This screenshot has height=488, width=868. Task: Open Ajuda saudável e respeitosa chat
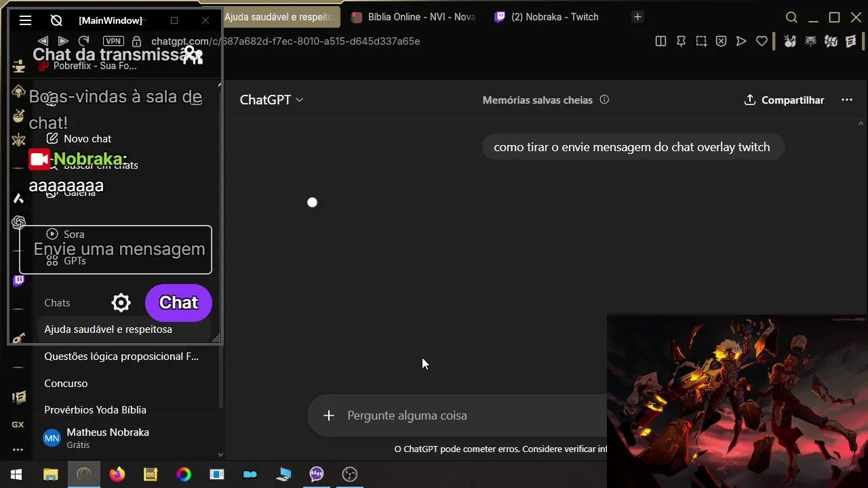tap(125, 329)
